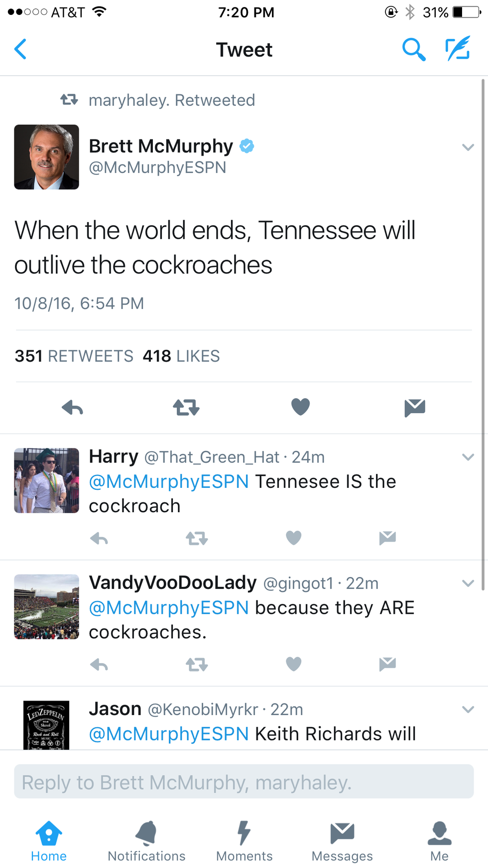The image size is (488, 868).
Task: Like VandyVooDooLady's reply tweet
Action: tap(294, 664)
